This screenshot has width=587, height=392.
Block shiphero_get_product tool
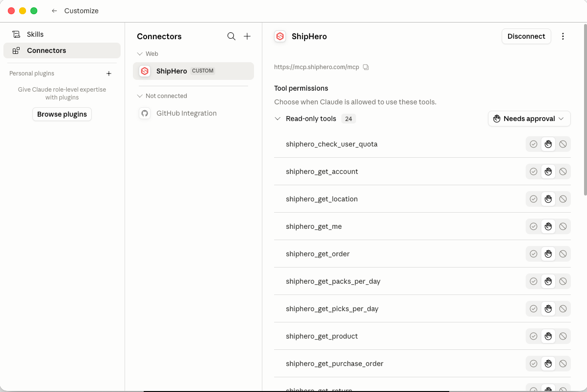562,336
